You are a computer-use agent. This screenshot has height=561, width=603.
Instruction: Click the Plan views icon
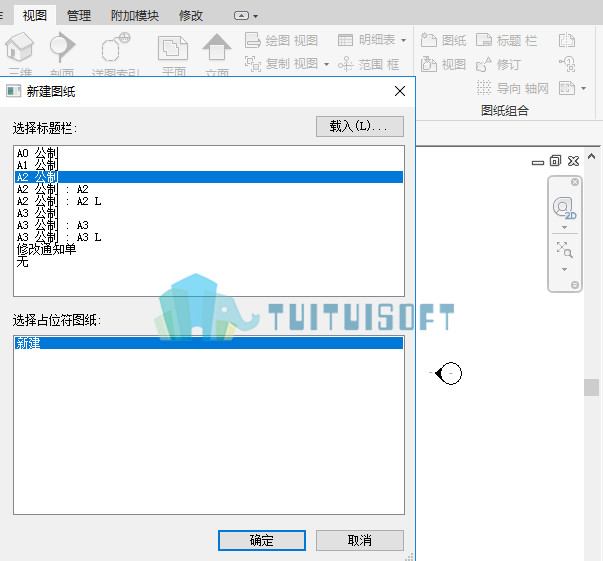[x=173, y=48]
